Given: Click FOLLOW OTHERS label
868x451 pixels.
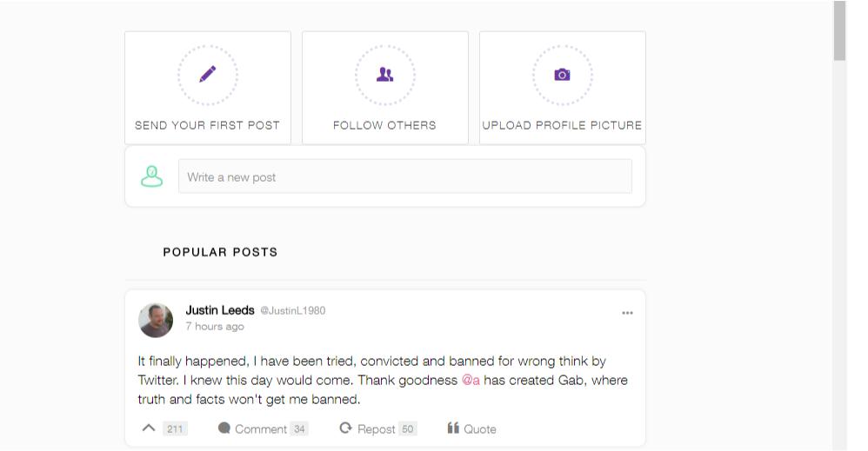Looking at the screenshot, I should click(x=384, y=125).
